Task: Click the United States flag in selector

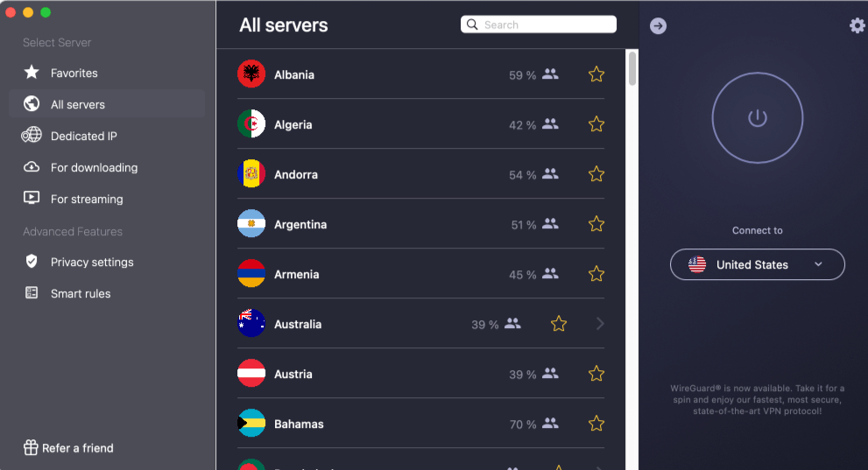Action: click(x=697, y=264)
